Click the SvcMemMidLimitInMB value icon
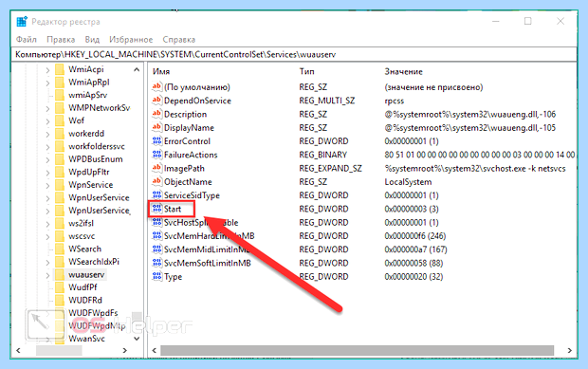Screen dimensions: 588x369 (156, 249)
